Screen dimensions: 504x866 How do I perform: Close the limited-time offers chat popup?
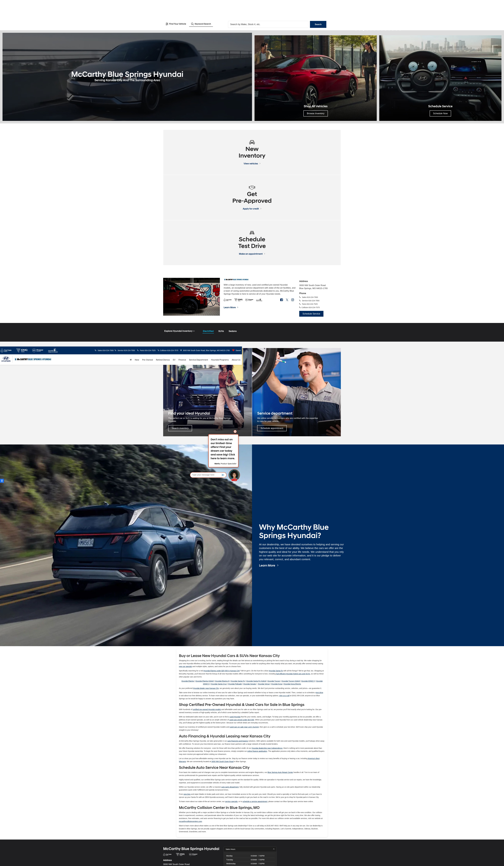click(235, 432)
